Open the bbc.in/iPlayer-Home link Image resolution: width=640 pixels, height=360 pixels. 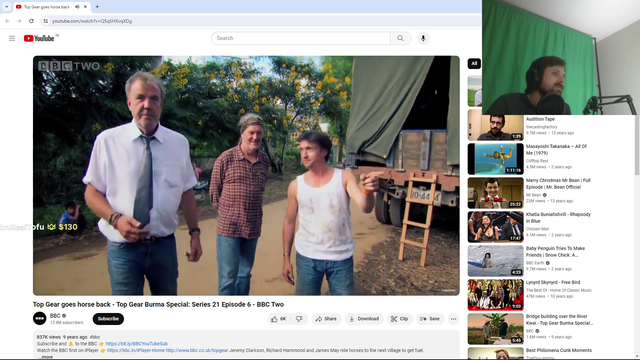(x=136, y=350)
